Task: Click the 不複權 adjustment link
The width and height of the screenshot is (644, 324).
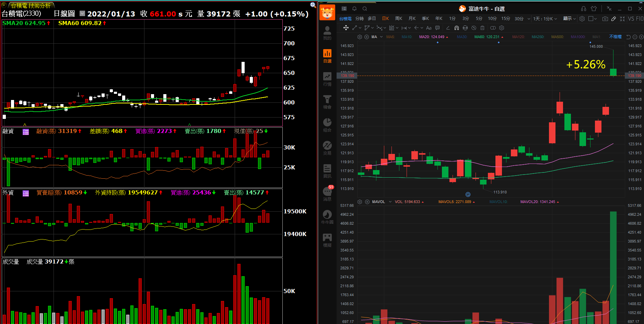Action: tap(615, 37)
